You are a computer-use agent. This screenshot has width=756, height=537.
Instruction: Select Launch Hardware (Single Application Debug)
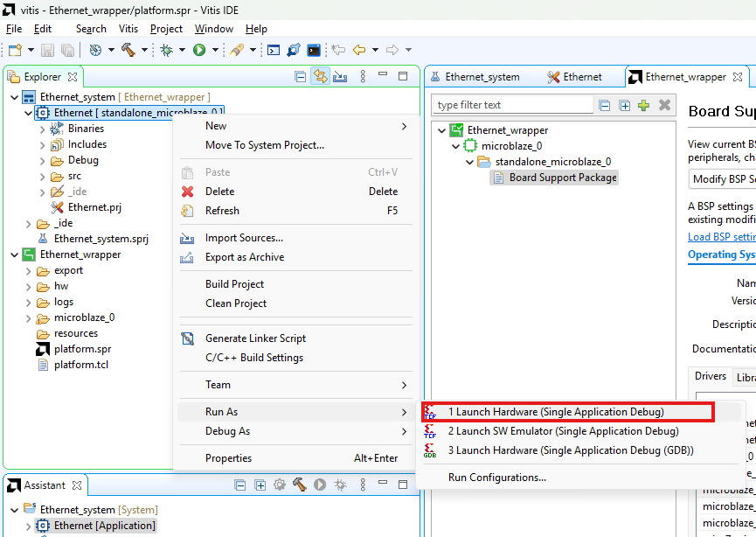pyautogui.click(x=555, y=412)
